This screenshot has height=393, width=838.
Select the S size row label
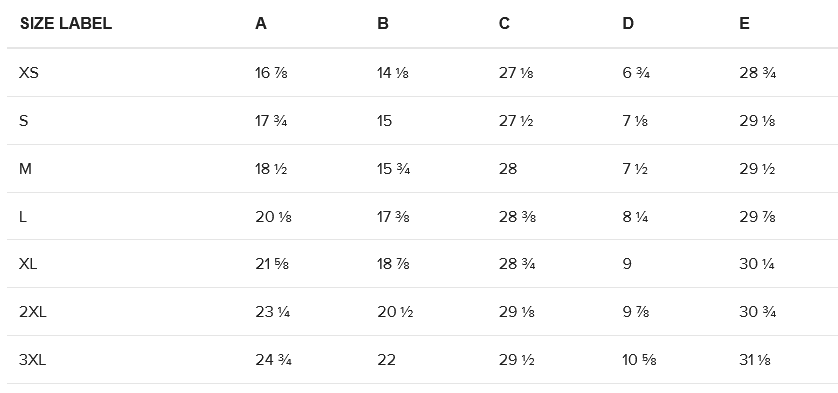tap(24, 121)
